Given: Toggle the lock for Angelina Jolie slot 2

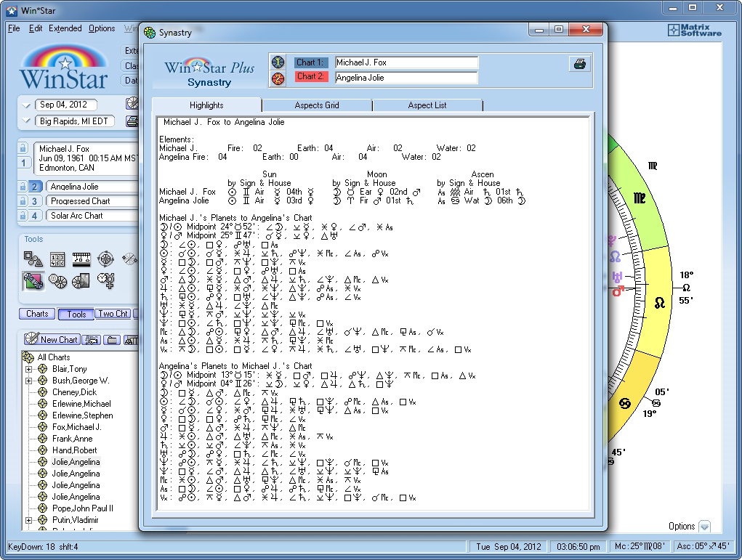Looking at the screenshot, I should point(23,187).
